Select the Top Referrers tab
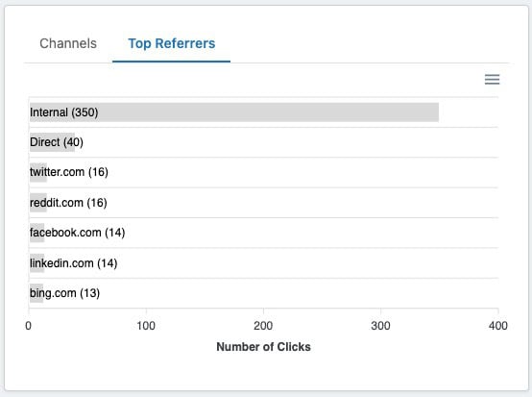Image resolution: width=532 pixels, height=397 pixels. [171, 43]
